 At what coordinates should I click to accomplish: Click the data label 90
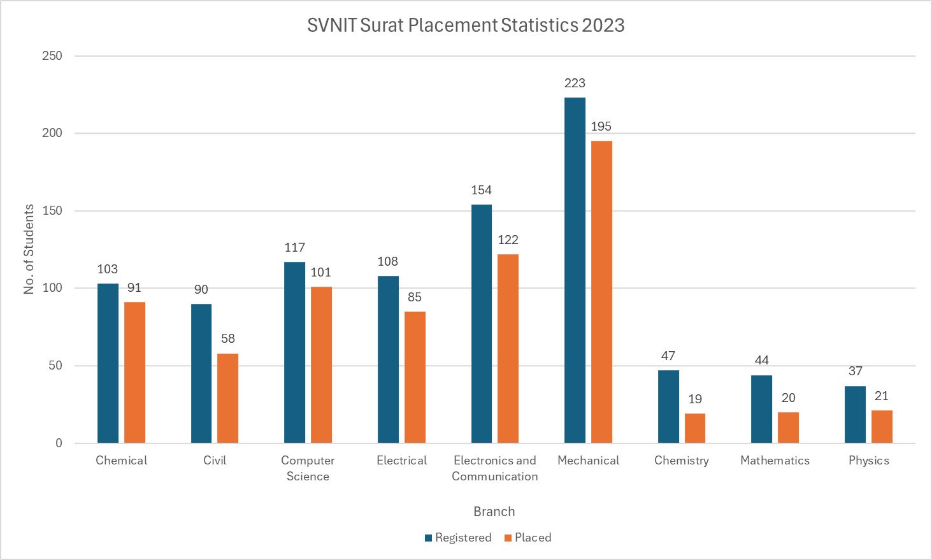click(201, 290)
